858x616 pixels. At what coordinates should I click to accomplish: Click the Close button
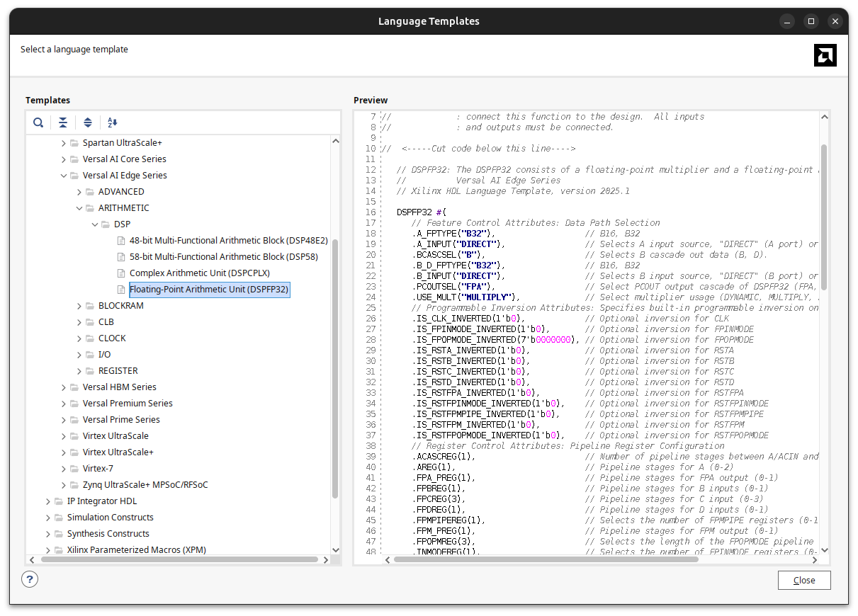[804, 580]
